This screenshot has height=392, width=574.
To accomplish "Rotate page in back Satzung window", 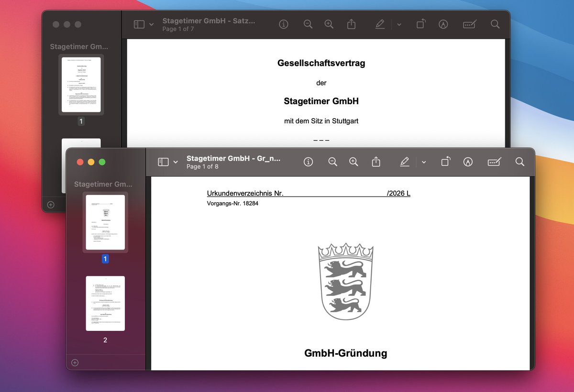I will pyautogui.click(x=420, y=23).
